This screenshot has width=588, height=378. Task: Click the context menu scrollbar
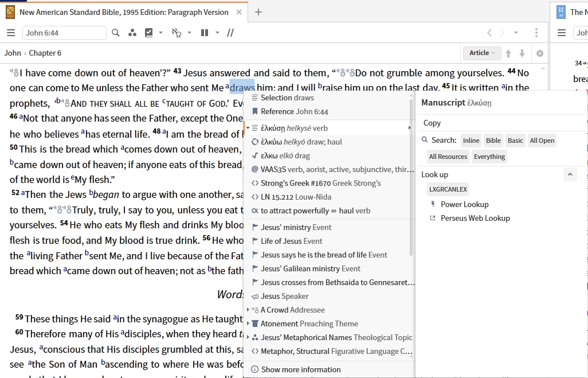pos(411,177)
